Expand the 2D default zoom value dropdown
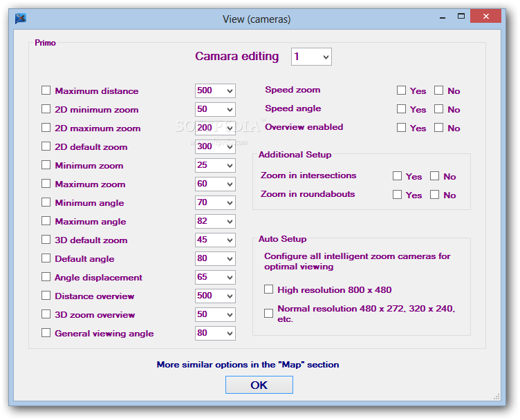This screenshot has height=420, width=520. point(215,146)
